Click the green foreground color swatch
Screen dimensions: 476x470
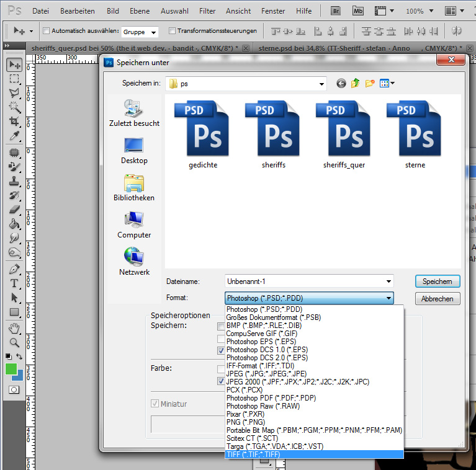point(11,368)
